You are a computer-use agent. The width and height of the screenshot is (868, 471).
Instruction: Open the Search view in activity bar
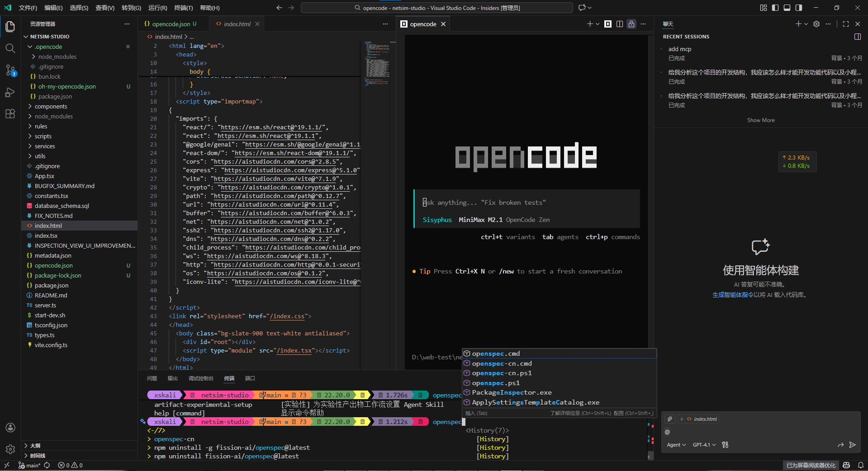(10, 48)
